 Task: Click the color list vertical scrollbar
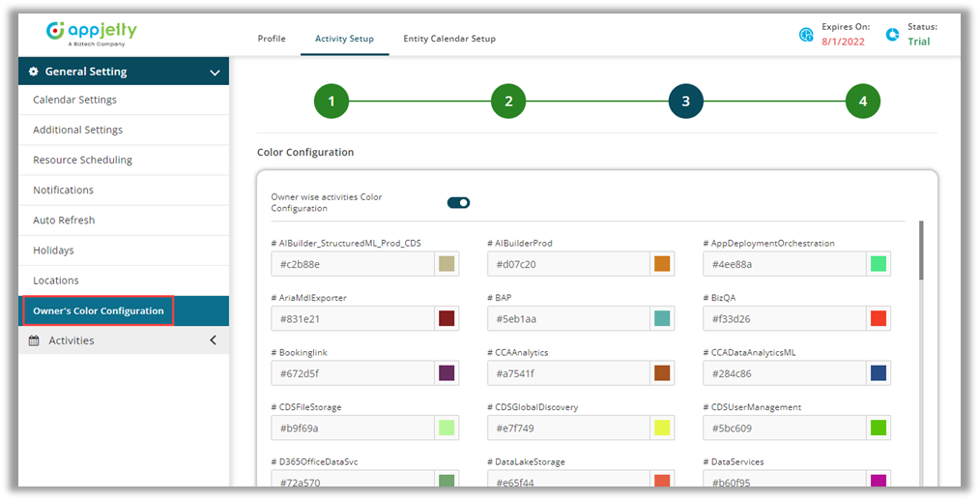click(x=920, y=251)
